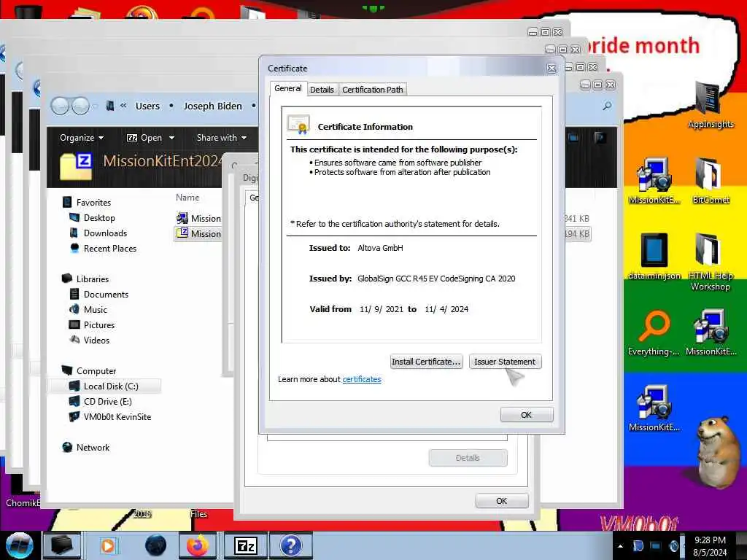This screenshot has height=560, width=747.
Task: Close the Certificate dialog window
Action: click(551, 68)
